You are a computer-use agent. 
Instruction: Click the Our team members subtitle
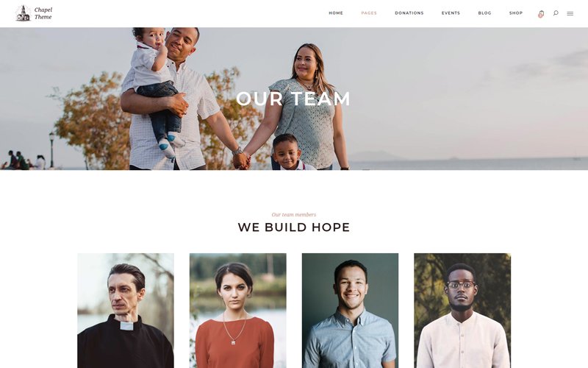point(294,215)
